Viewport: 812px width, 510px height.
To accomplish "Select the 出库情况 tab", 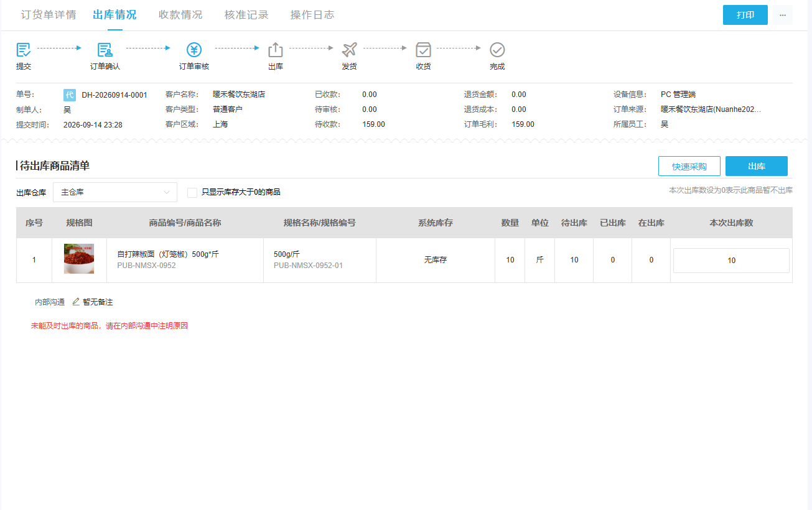I will point(114,15).
